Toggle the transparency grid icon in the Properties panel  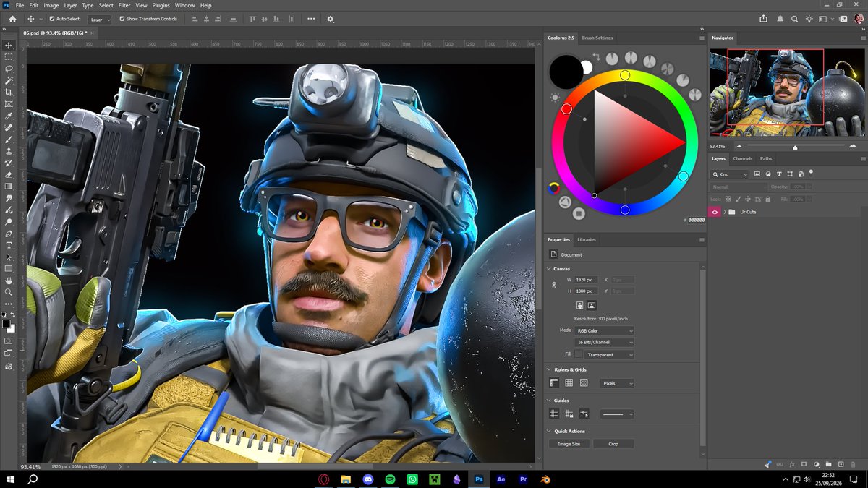[x=584, y=382]
